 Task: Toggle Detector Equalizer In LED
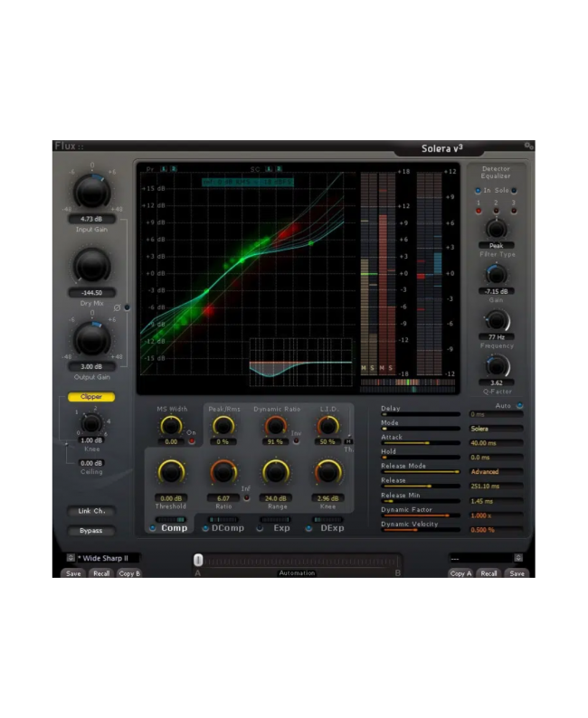coord(478,191)
